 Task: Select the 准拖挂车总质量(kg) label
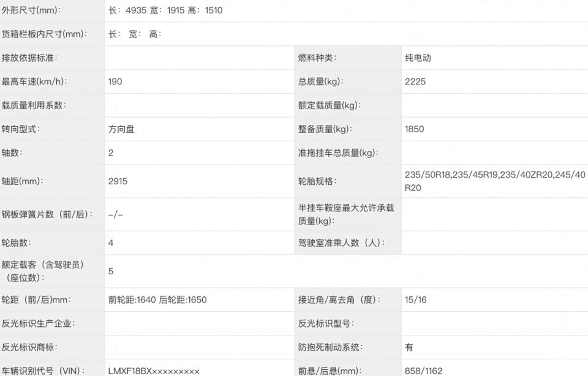[x=338, y=153]
